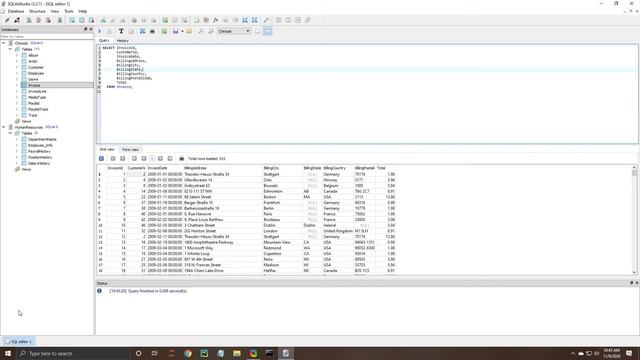Viewport: 640px width, 360px height.
Task: Click the tree filter input field
Action: click(x=47, y=36)
